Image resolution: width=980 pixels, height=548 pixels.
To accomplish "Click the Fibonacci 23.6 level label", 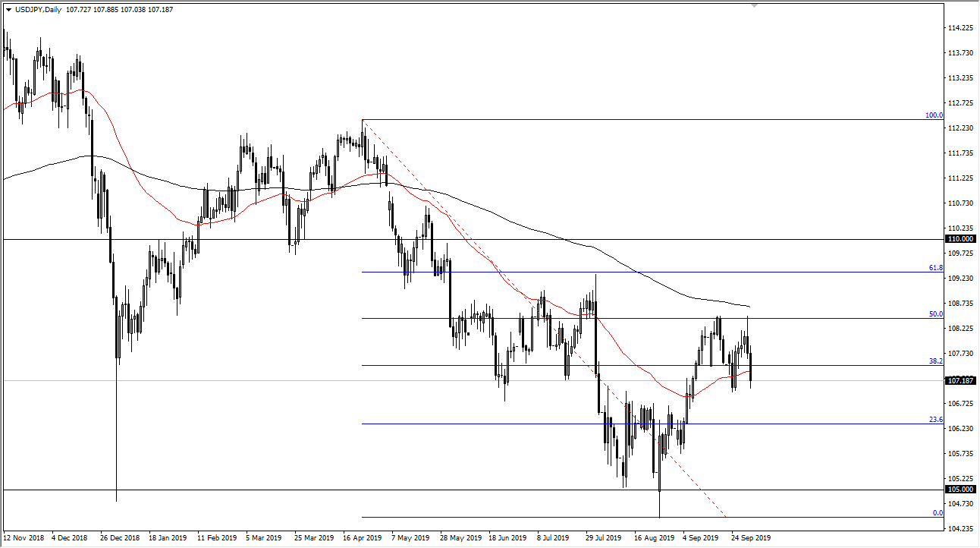I will coord(935,420).
